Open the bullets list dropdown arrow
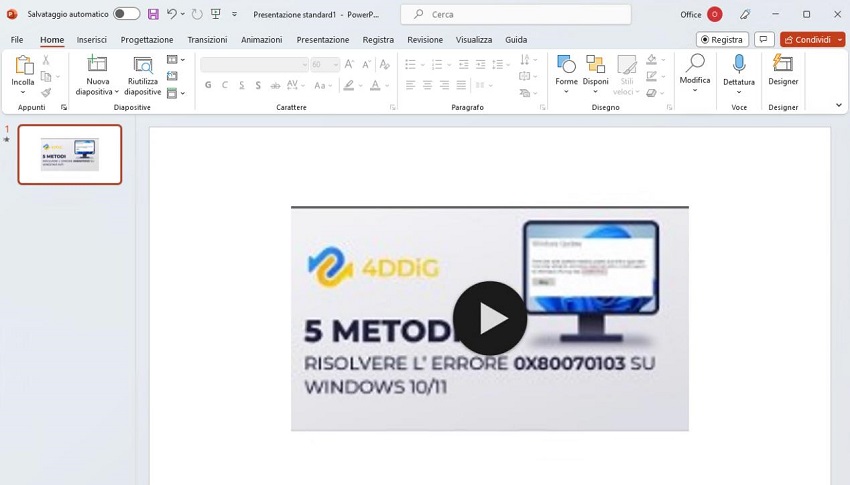The image size is (850, 485). coord(423,65)
